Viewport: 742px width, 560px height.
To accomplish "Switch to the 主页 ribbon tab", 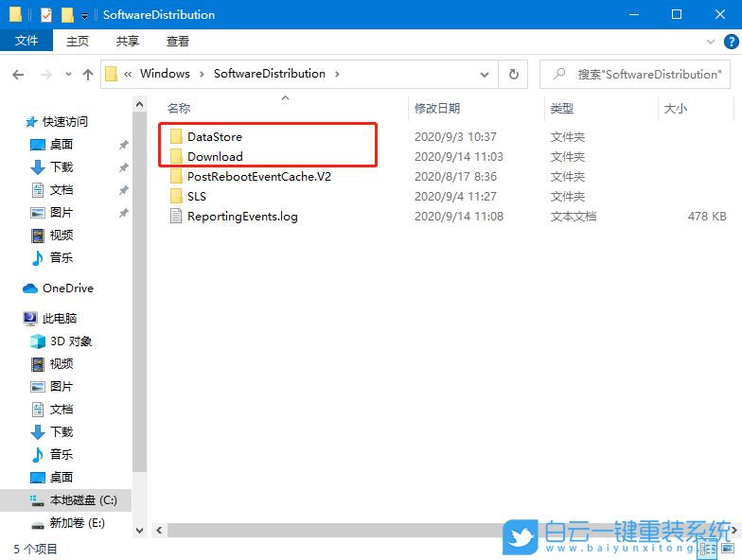I will (x=78, y=42).
